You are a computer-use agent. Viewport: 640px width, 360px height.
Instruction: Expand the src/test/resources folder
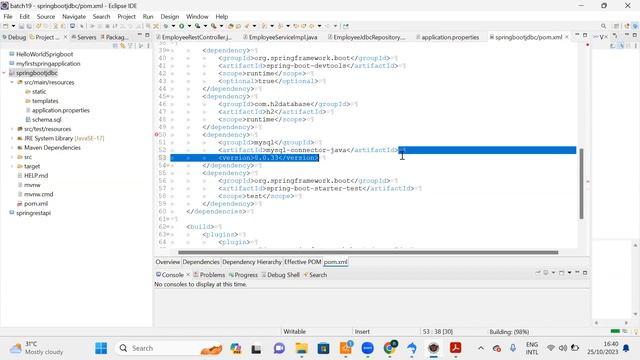[x=12, y=129]
